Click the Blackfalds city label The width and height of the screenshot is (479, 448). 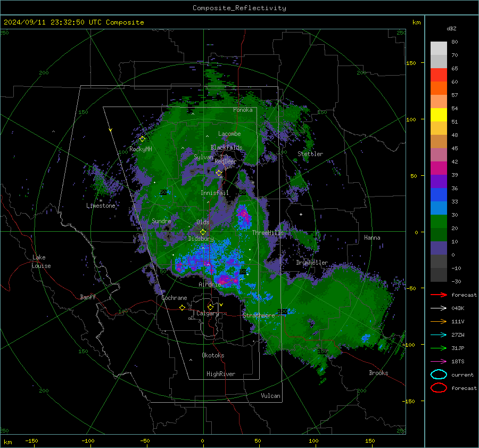[x=226, y=148]
